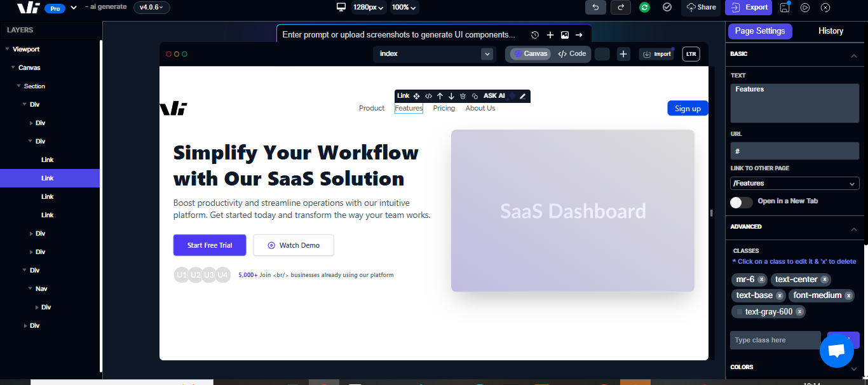Switch to the History tab
868x385 pixels.
pos(831,31)
